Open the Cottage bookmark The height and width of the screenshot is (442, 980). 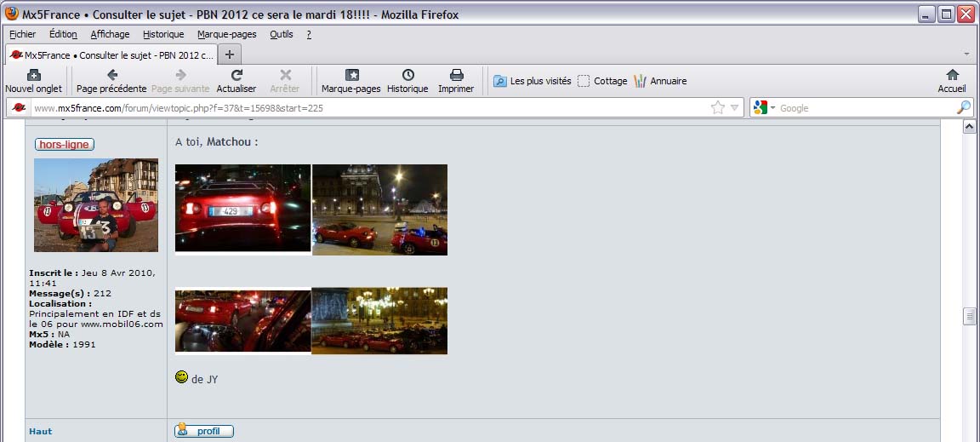(x=602, y=81)
